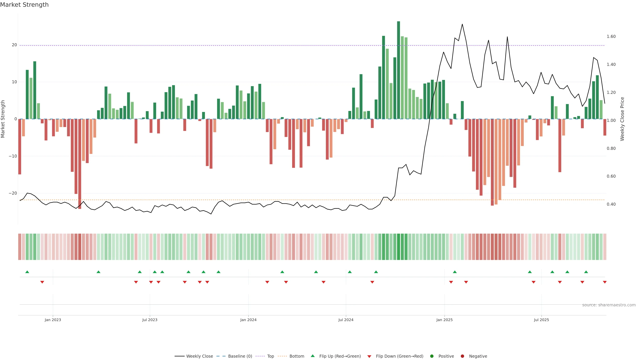Click Flip Down red triangle legend icon
Screen dimensions: 644x362
click(x=369, y=356)
